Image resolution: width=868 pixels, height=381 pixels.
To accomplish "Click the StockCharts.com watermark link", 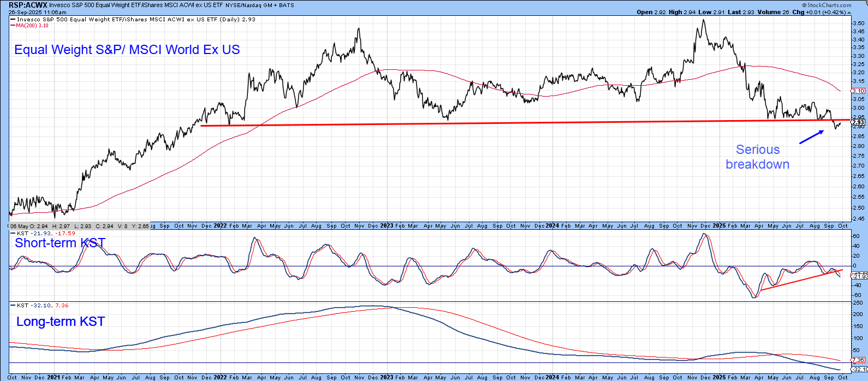I will pyautogui.click(x=829, y=5).
